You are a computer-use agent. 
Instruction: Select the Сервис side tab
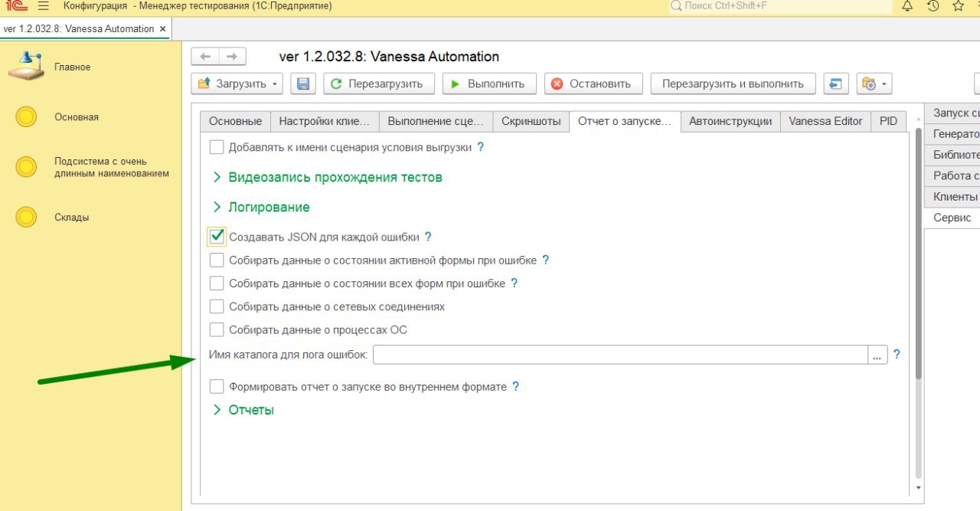click(953, 218)
